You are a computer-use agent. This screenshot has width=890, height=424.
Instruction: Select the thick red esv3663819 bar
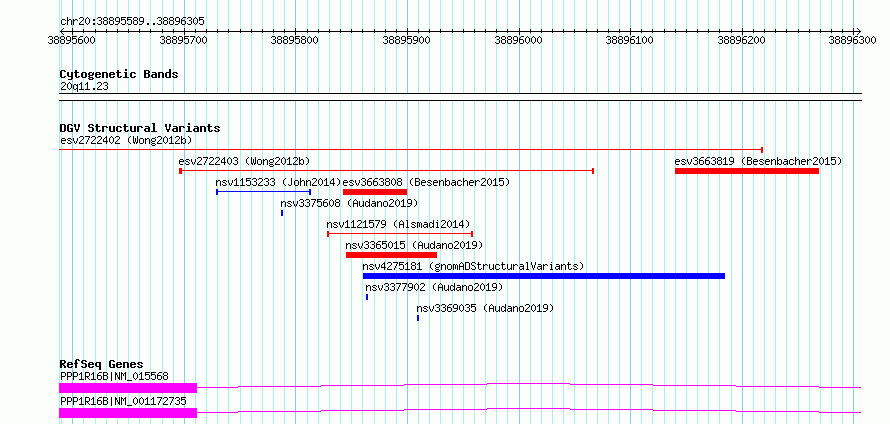[747, 171]
